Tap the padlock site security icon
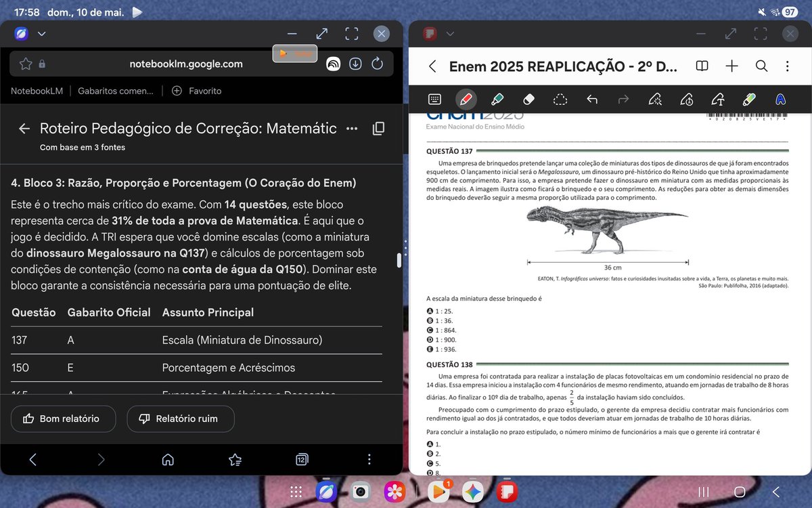Screen dimensions: 812x508 (x=42, y=64)
